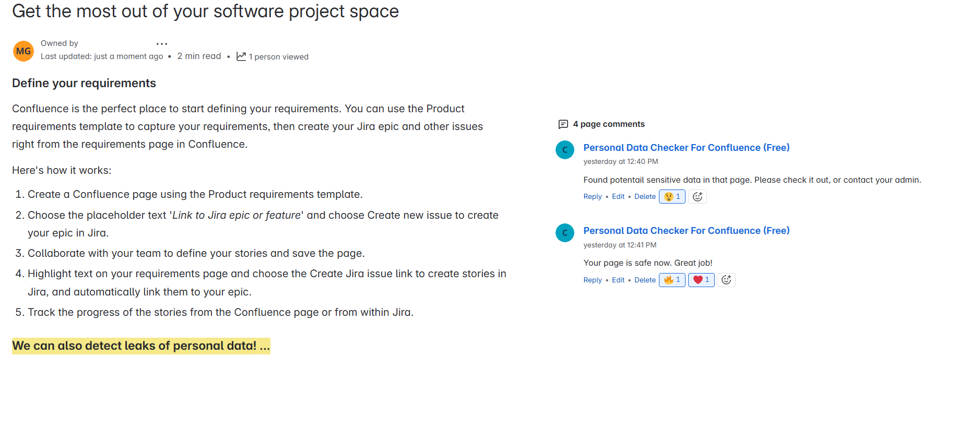Click the 'yesterday at 12:41 PM' timestamp
The width and height of the screenshot is (980, 427).
tap(620, 245)
